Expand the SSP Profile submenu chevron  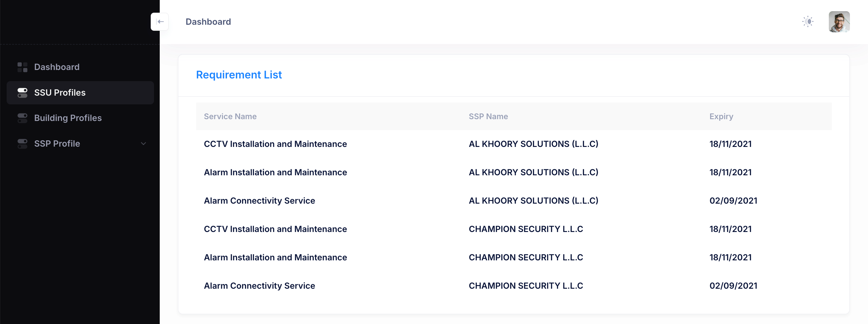coord(143,144)
